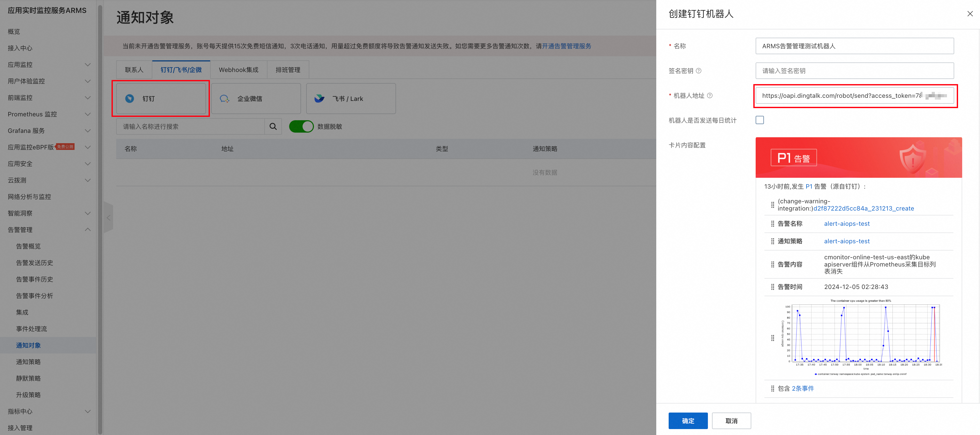Open 事件处理流 submenu item
This screenshot has height=435, width=980.
pyautogui.click(x=31, y=328)
